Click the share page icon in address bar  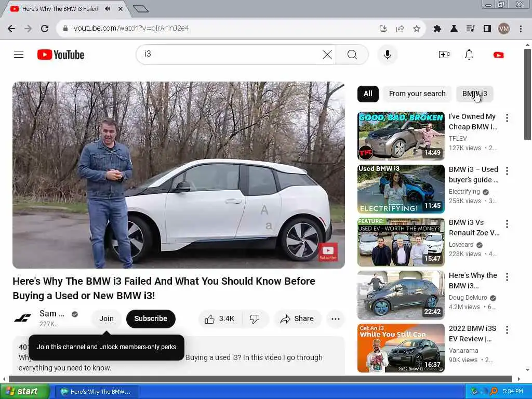click(400, 29)
